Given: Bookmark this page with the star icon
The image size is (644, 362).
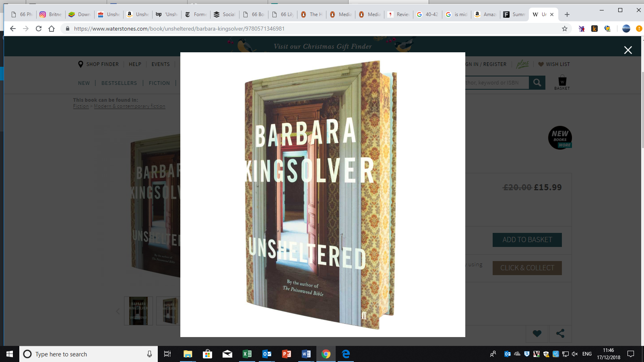Looking at the screenshot, I should 565,29.
